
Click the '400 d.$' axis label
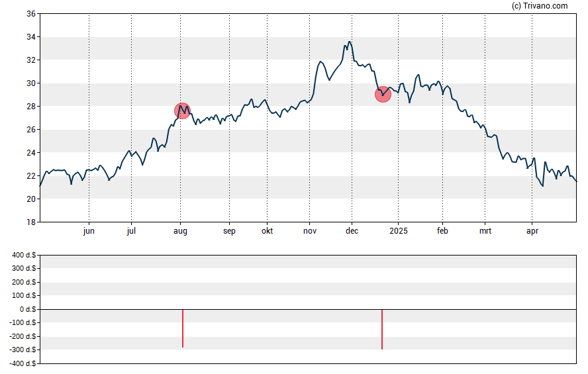pos(24,256)
